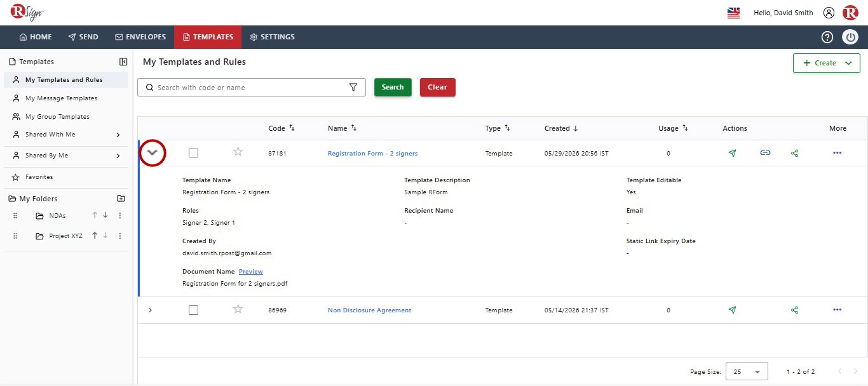This screenshot has height=386, width=868.
Task: Tick the checkbox for Non Disclosure Agreement row
Action: click(x=193, y=310)
